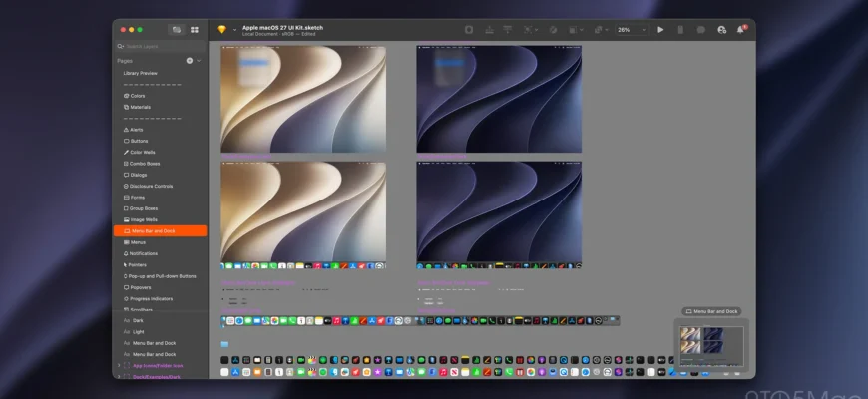Expand the Dock/Examples/Dark group
This screenshot has width=868, height=399.
tap(119, 376)
